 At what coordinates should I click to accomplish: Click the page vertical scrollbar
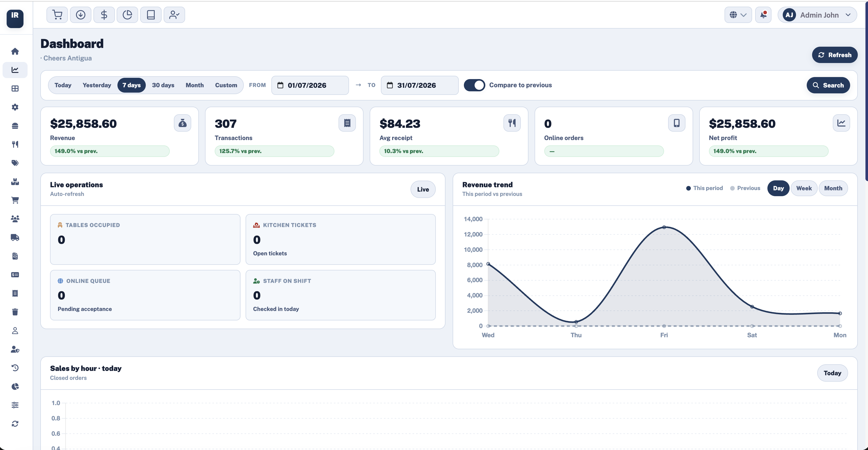click(x=866, y=91)
